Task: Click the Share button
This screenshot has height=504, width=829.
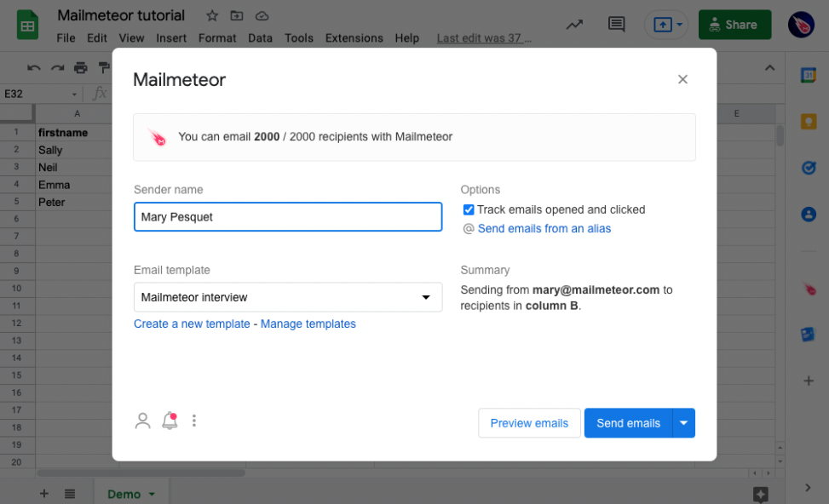Action: coord(734,25)
